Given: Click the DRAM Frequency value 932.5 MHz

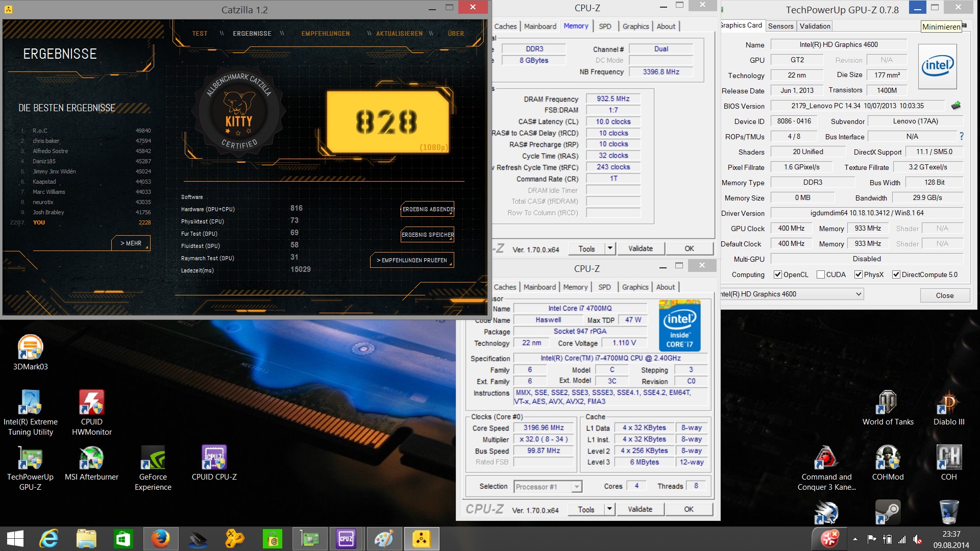Looking at the screenshot, I should tap(613, 98).
